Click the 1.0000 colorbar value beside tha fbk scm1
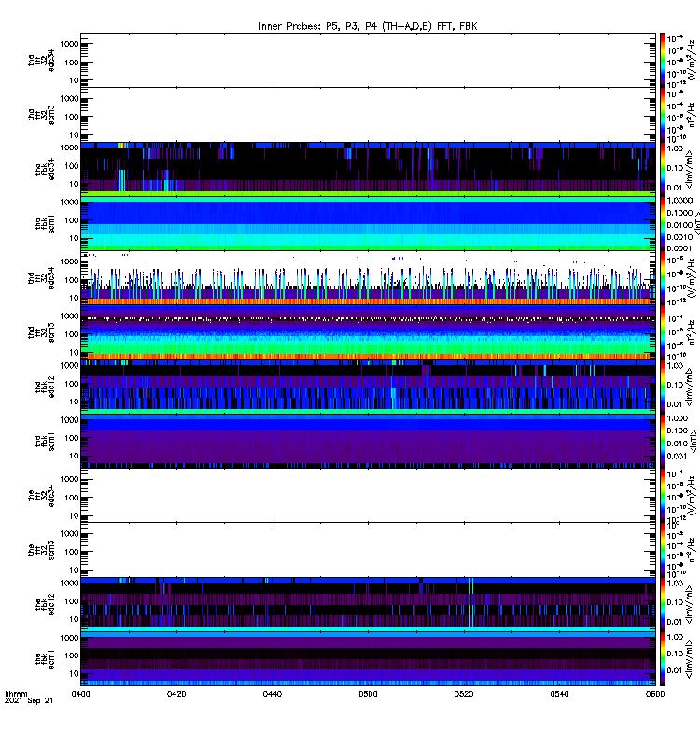The image size is (700, 747). coord(679,201)
